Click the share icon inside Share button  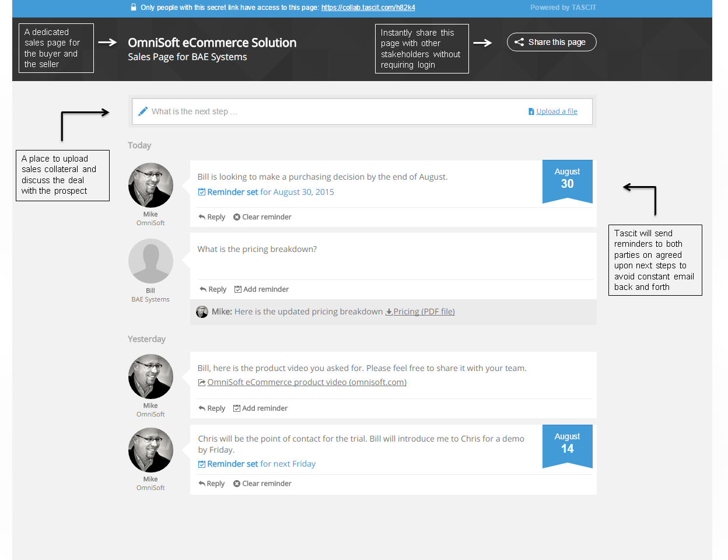[519, 42]
